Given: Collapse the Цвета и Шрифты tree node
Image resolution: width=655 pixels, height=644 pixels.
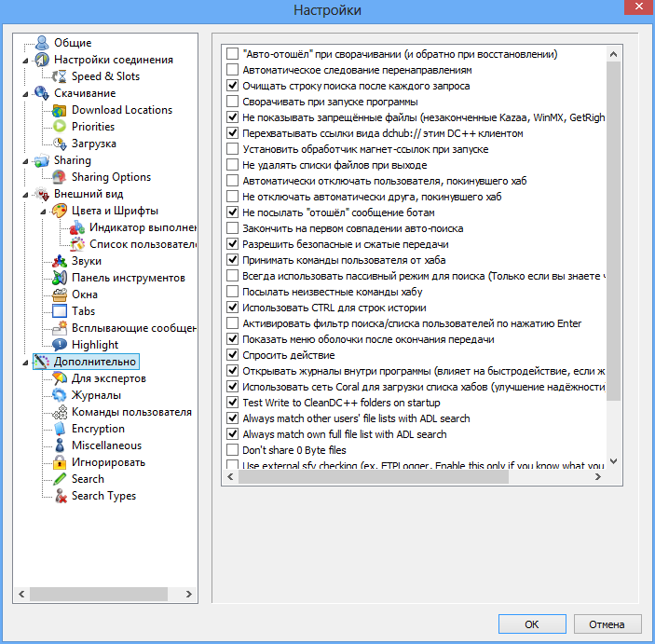Looking at the screenshot, I should (43, 212).
